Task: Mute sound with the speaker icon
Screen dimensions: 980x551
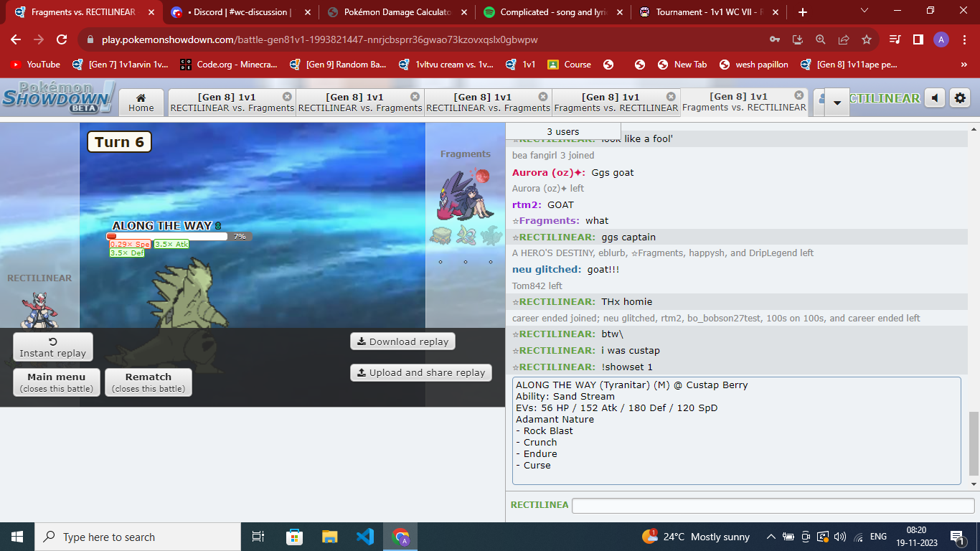Action: (934, 98)
